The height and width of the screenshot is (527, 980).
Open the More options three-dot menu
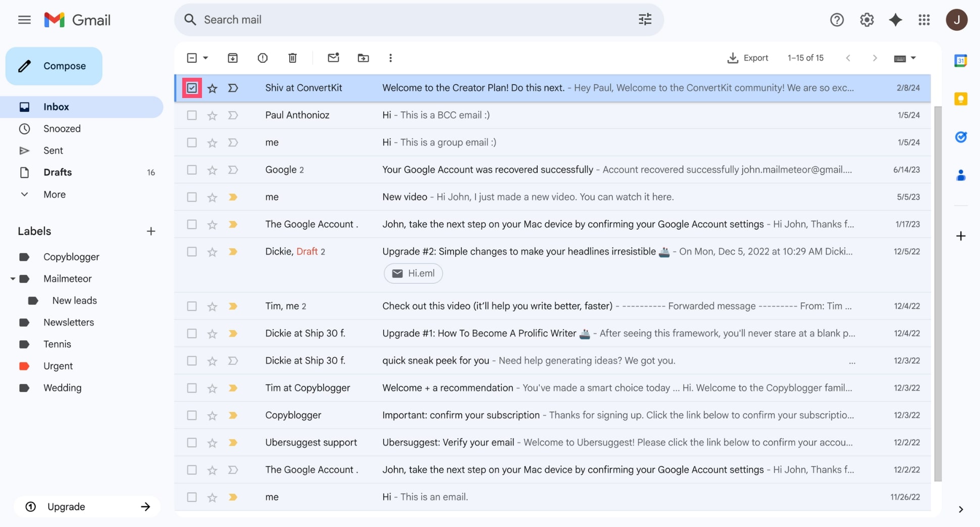[x=390, y=58]
